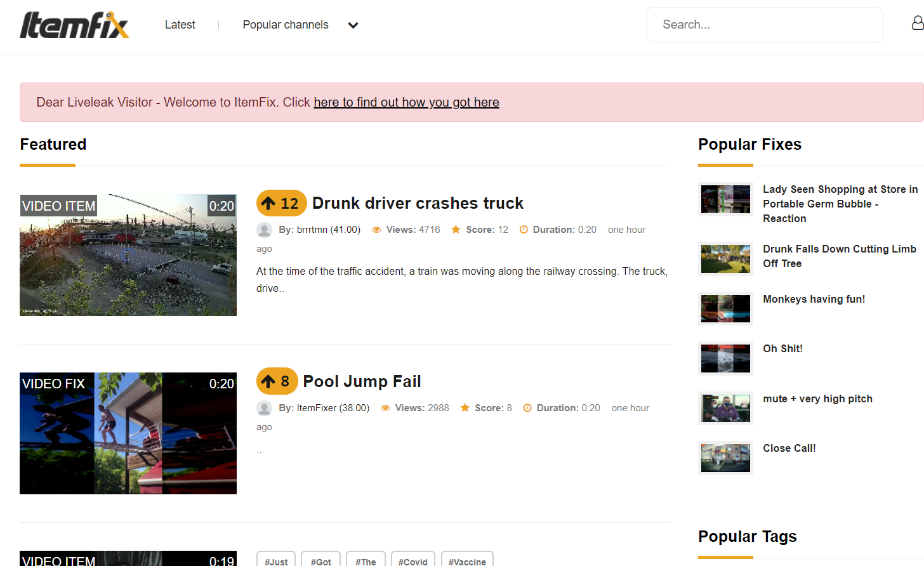924x566 pixels.
Task: Click the upvote arrow showing 8
Action: 277,381
